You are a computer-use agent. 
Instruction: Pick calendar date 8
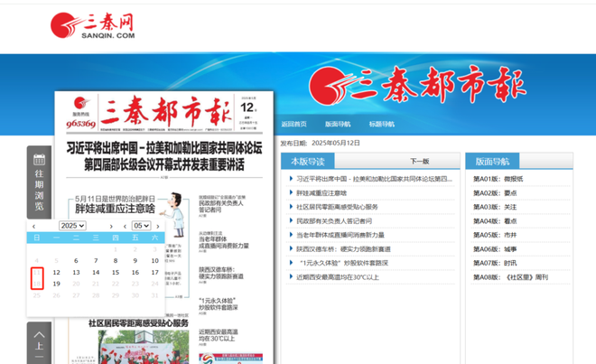point(116,261)
